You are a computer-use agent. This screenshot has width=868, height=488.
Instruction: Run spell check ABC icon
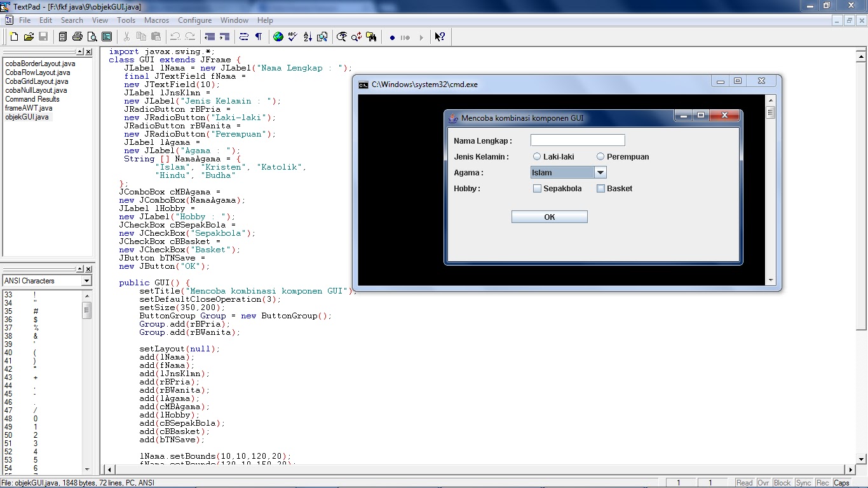[293, 37]
